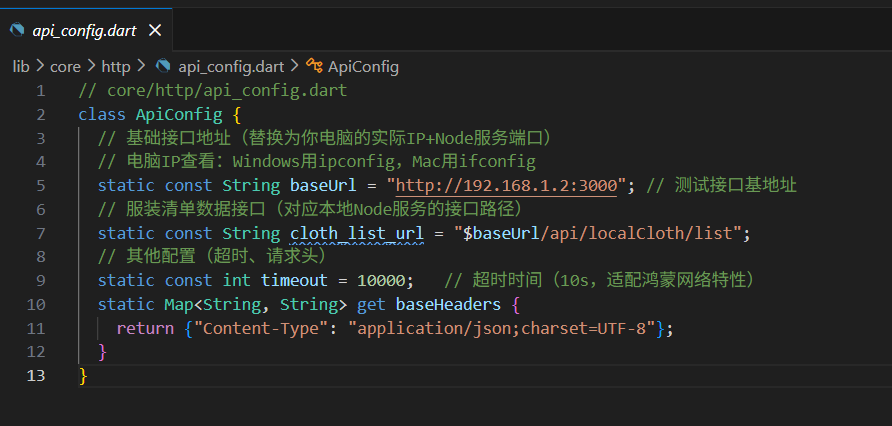Click line number 13 in the gutter

[x=35, y=376]
